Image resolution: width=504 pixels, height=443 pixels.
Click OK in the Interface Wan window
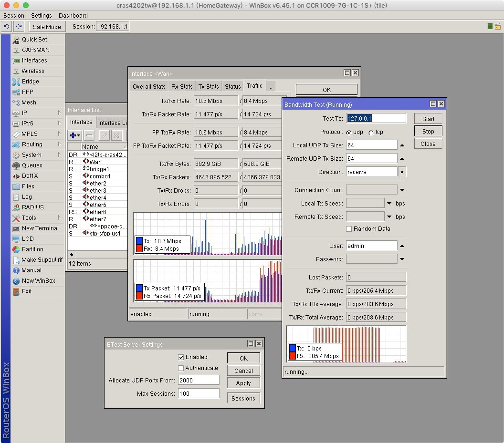(x=326, y=90)
